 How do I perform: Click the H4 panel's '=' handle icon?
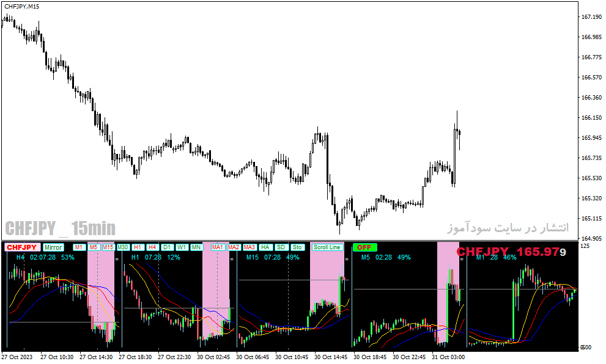click(117, 260)
